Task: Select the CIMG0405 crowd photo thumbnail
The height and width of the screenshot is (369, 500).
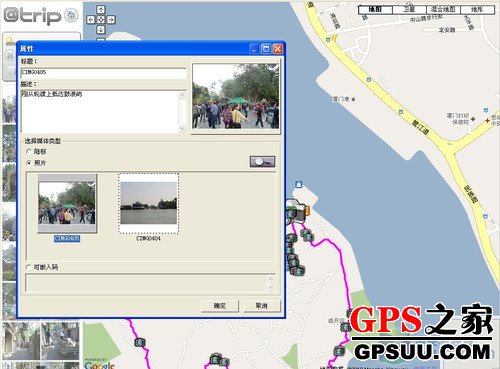Action: [x=67, y=203]
